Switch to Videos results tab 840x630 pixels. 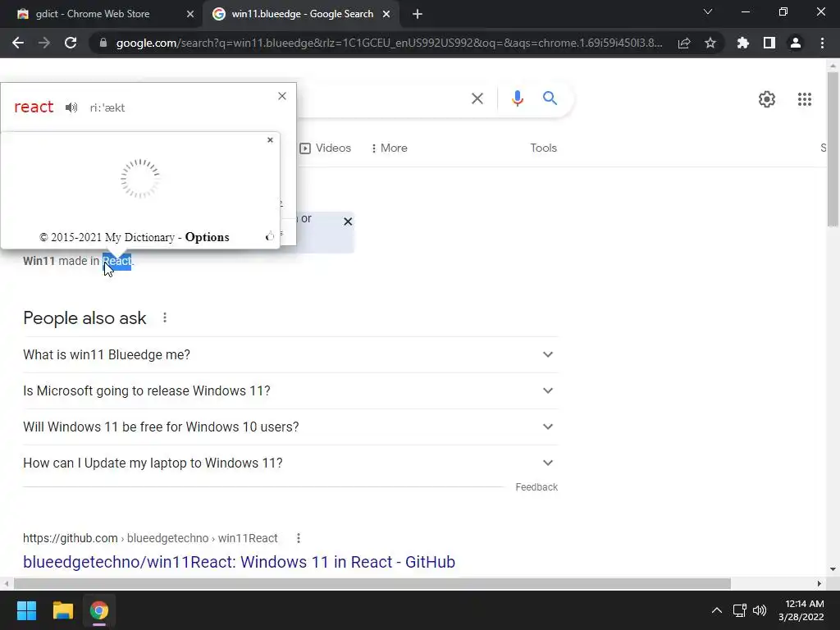click(x=325, y=148)
